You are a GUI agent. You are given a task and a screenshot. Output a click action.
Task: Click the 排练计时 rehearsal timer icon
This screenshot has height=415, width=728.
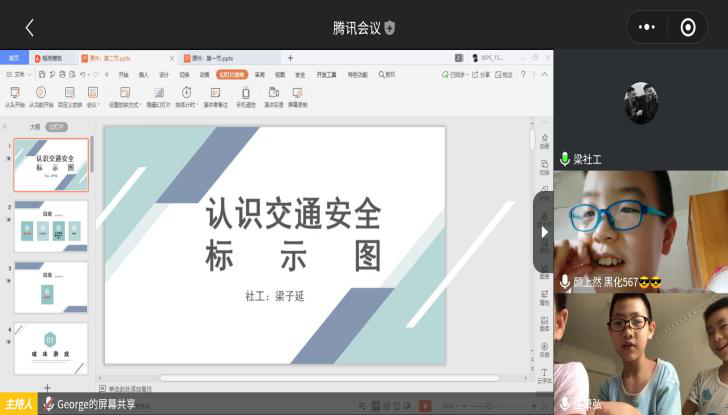tap(186, 93)
